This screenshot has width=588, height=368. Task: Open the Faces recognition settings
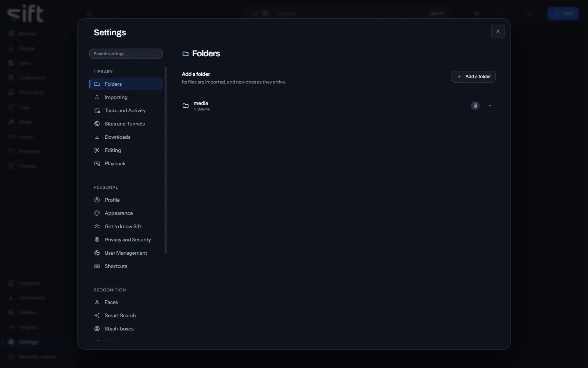[126, 302]
